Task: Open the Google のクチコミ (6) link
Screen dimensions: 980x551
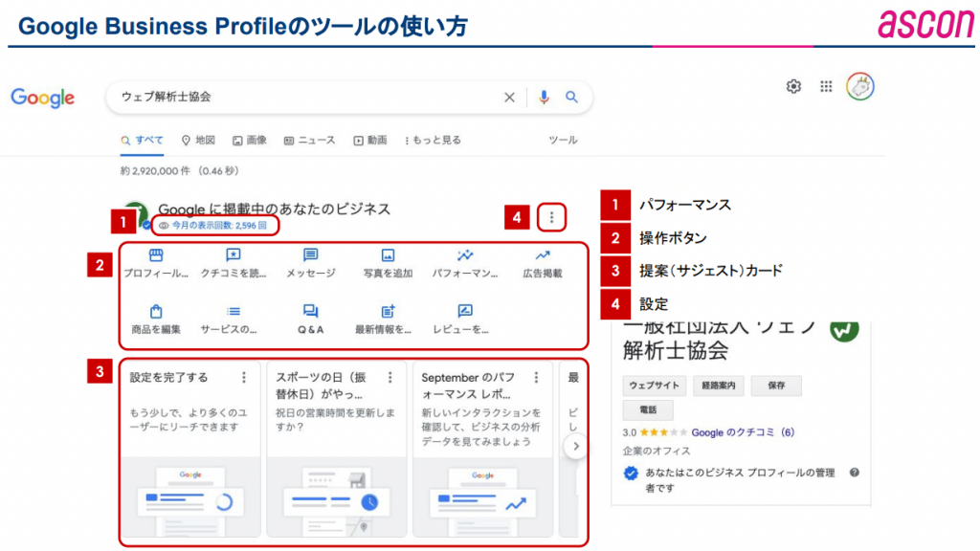Action: [x=743, y=432]
